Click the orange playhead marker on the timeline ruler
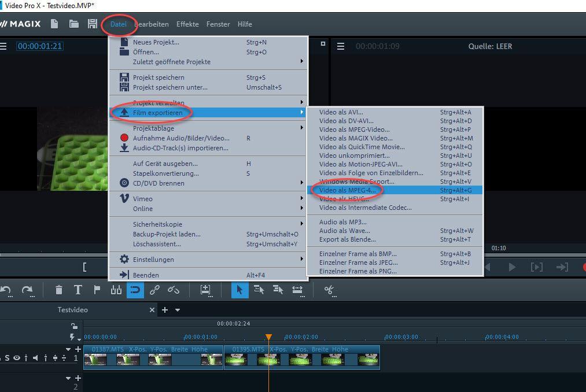The width and height of the screenshot is (586, 392). (269, 337)
